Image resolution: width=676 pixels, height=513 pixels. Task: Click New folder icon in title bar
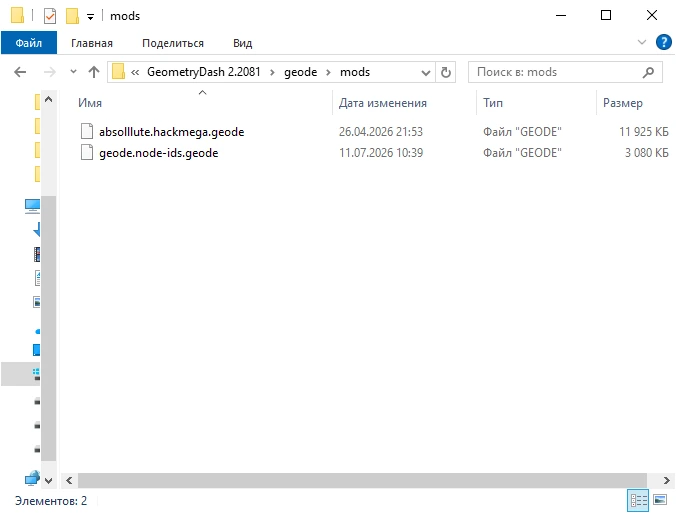coord(72,16)
